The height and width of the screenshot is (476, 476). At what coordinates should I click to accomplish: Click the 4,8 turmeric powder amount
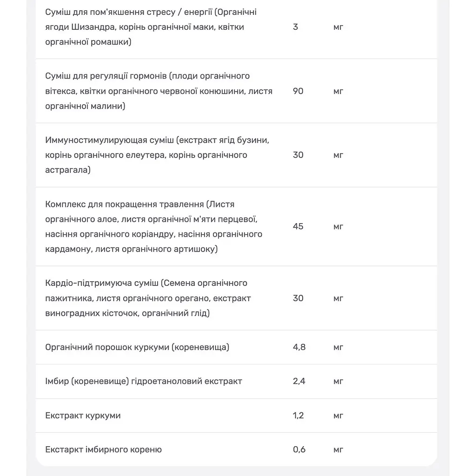pos(299,347)
